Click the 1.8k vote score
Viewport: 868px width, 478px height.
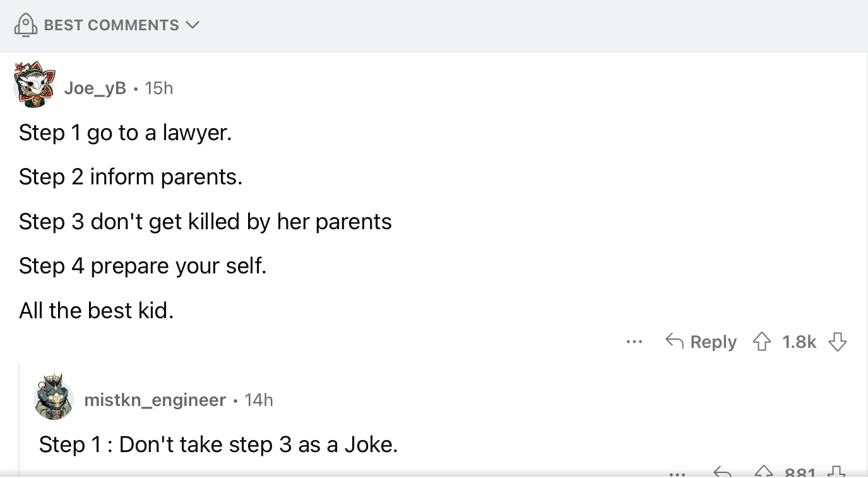pos(799,342)
